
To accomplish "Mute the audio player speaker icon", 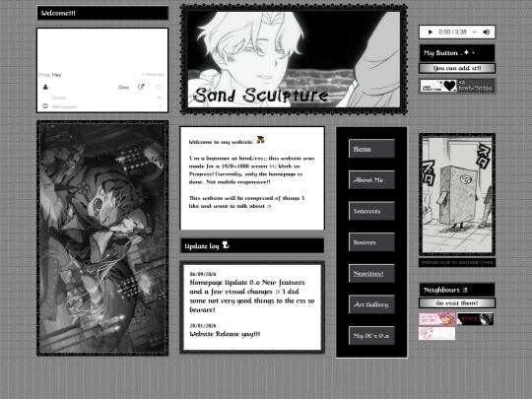I will pos(487,32).
